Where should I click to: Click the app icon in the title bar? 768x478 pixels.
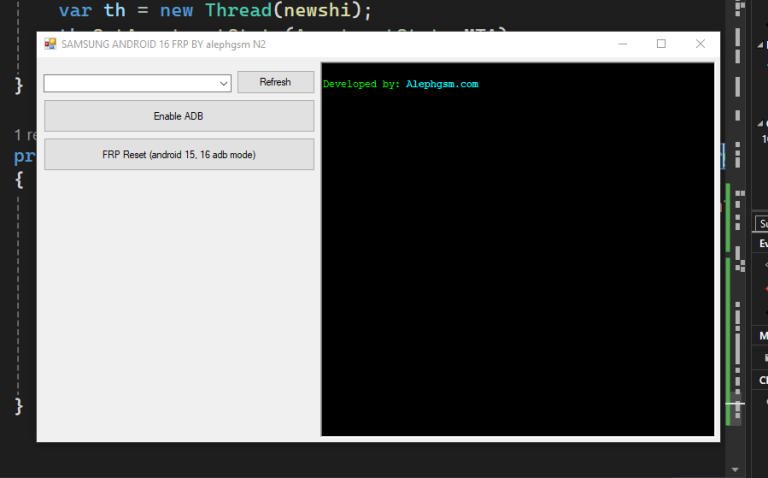click(x=50, y=44)
